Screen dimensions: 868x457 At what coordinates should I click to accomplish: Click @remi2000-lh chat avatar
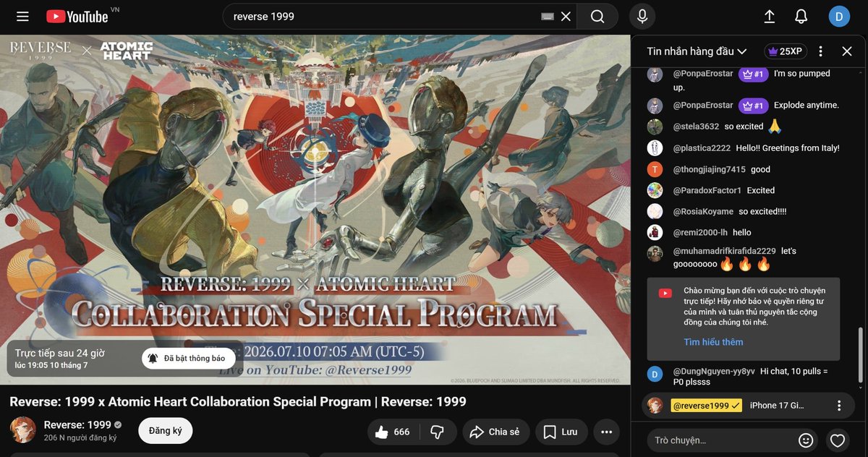655,232
